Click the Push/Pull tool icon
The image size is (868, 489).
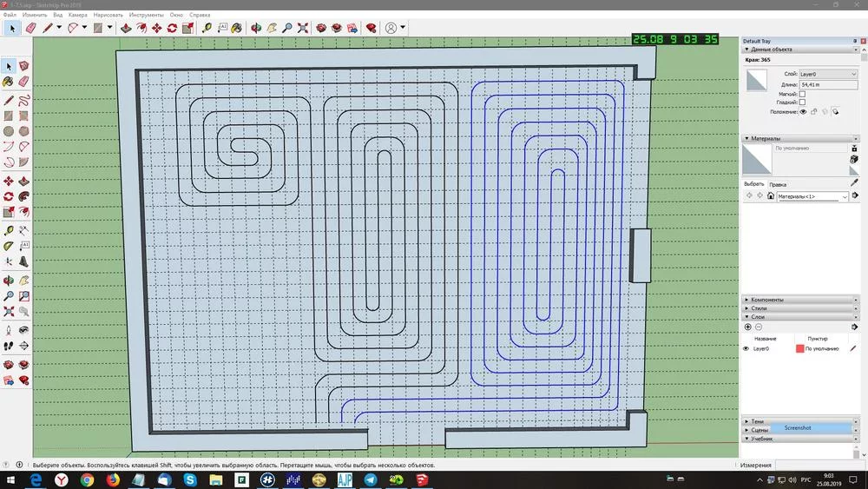point(122,28)
